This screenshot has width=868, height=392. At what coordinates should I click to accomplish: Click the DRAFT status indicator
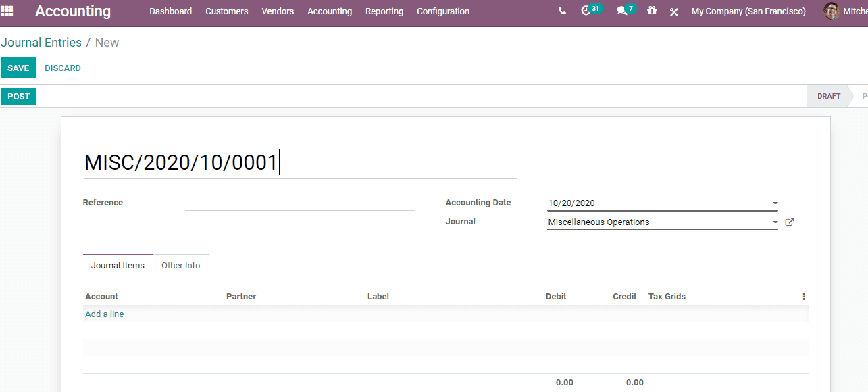[x=828, y=96]
